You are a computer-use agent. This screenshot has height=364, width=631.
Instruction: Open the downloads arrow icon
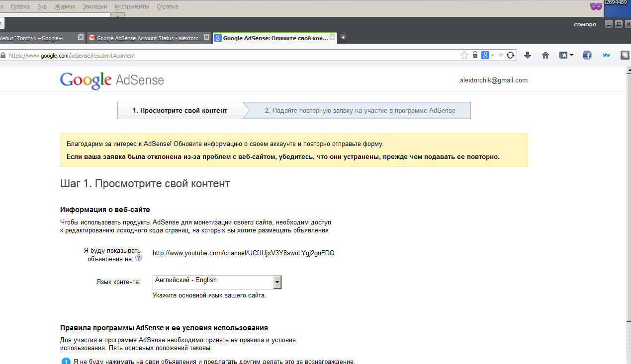click(528, 55)
